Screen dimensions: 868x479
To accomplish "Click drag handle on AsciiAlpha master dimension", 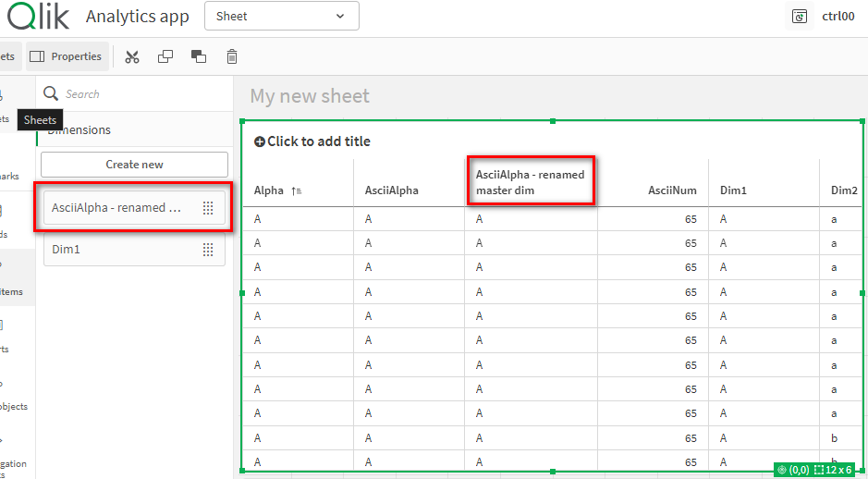I will (x=208, y=208).
